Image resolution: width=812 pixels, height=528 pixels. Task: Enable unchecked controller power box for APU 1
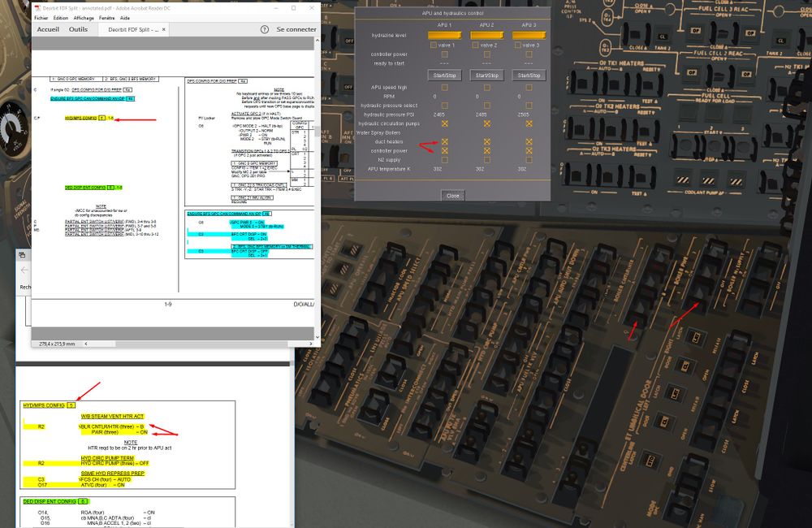pos(444,54)
